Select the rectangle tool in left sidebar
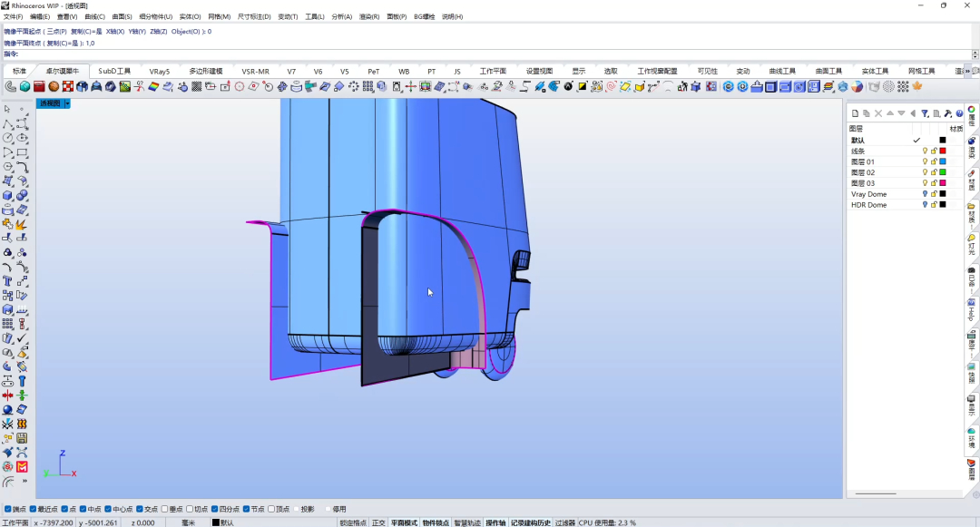The image size is (980, 527). click(x=22, y=152)
